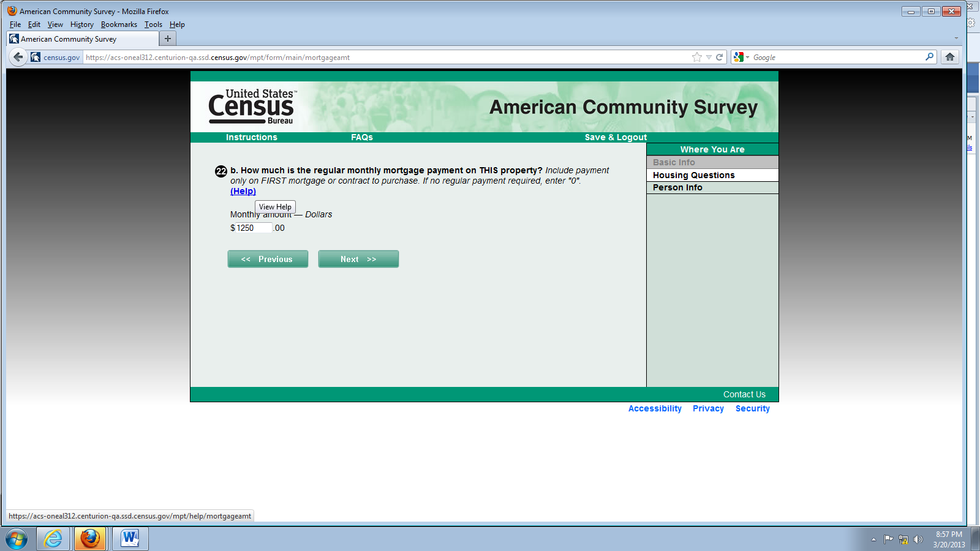Click the volume speaker tray icon
The width and height of the screenshot is (980, 551).
click(918, 539)
